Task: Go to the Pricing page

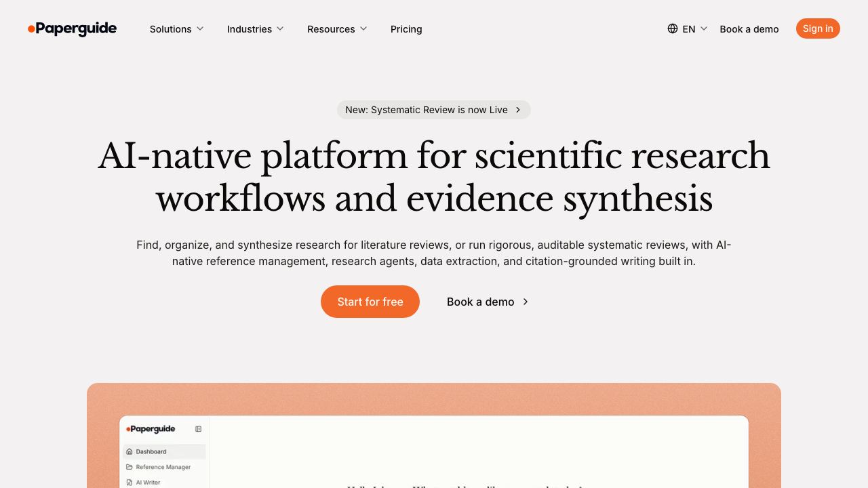Action: (x=406, y=29)
